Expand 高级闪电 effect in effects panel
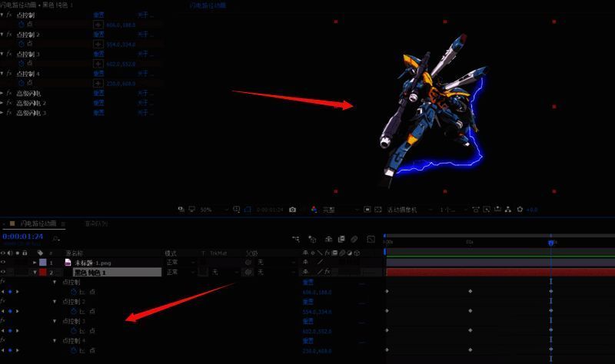 pos(2,93)
